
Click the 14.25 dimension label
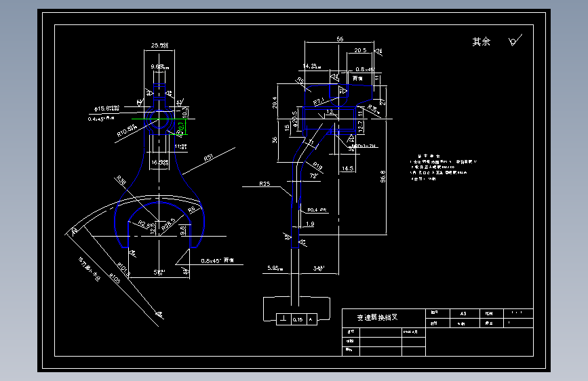(311, 66)
